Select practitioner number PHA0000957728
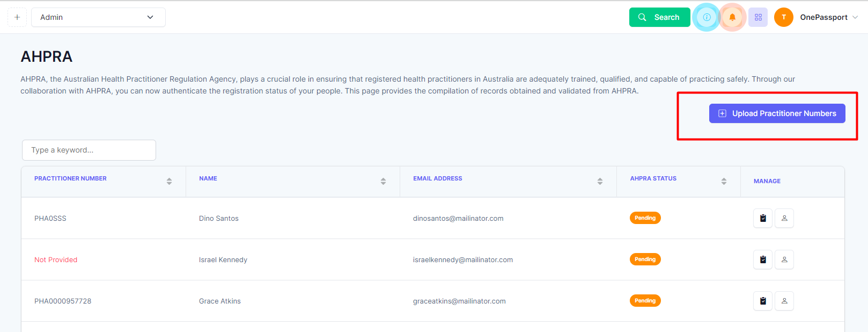The image size is (868, 332). [x=63, y=301]
